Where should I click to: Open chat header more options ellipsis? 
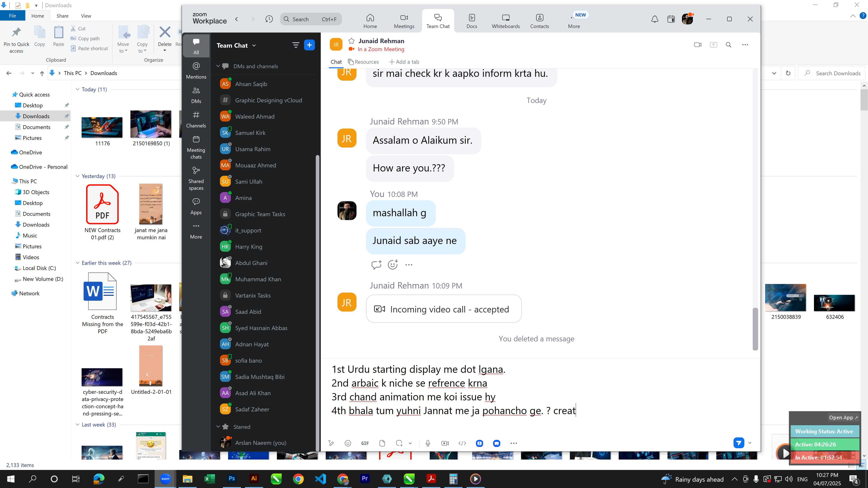click(x=745, y=45)
